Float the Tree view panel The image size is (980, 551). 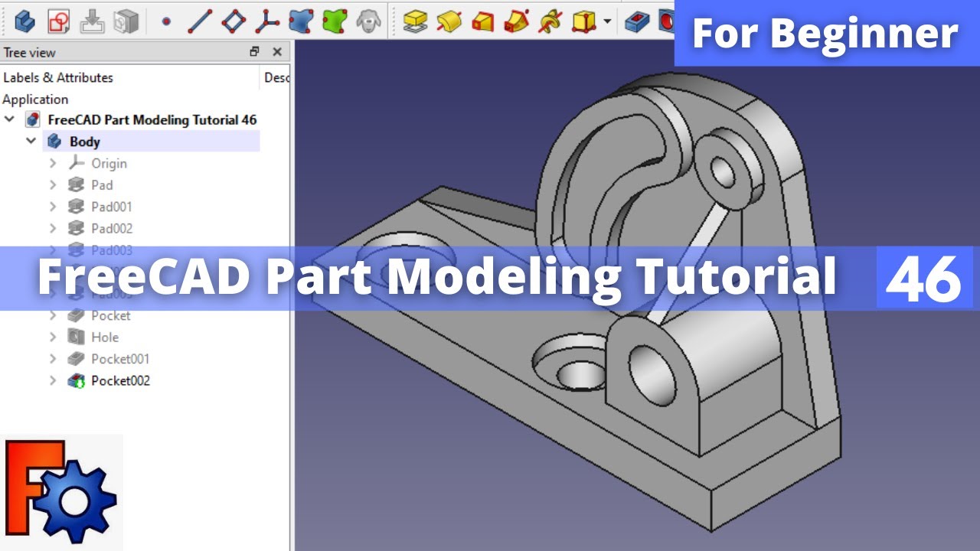click(x=255, y=52)
